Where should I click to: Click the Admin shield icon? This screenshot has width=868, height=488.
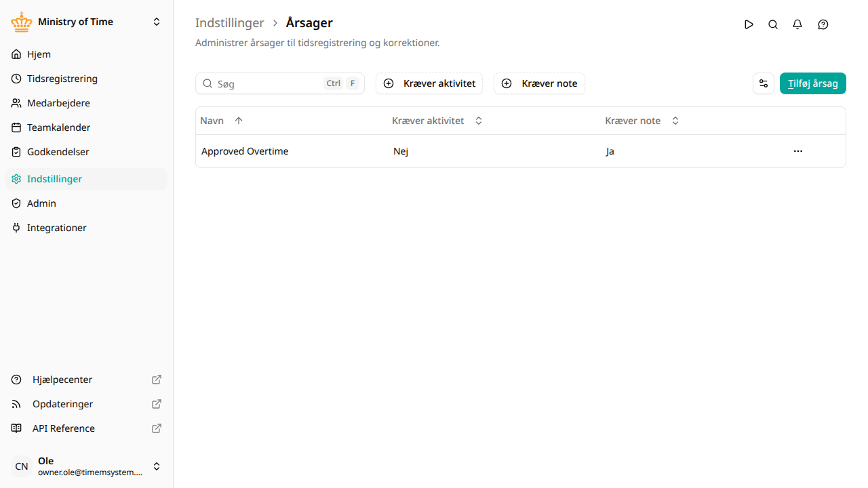16,203
